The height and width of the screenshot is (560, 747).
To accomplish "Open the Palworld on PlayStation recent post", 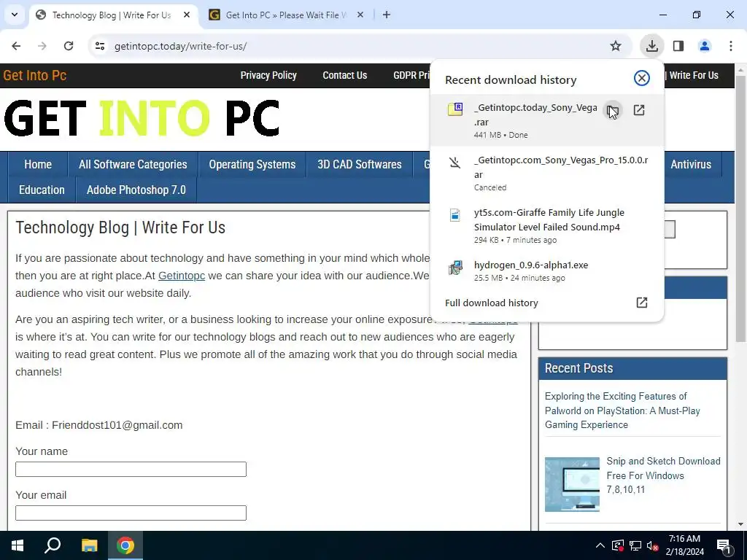I will 622,411.
